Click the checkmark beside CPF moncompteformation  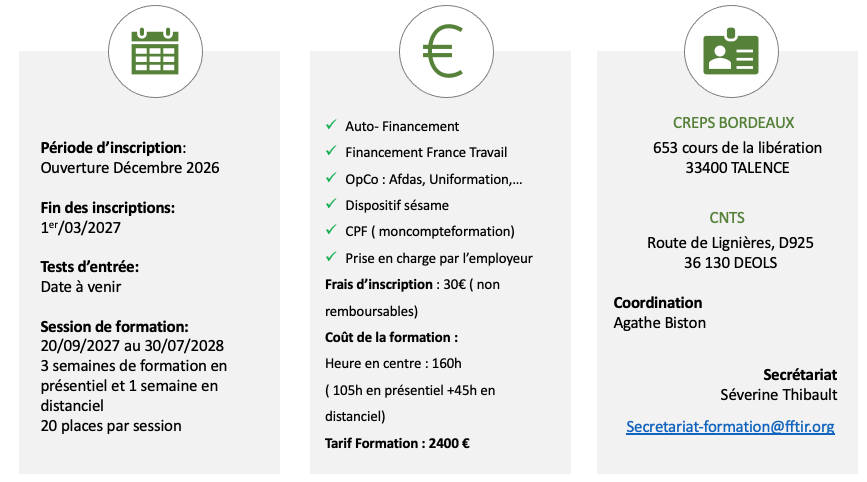[331, 230]
